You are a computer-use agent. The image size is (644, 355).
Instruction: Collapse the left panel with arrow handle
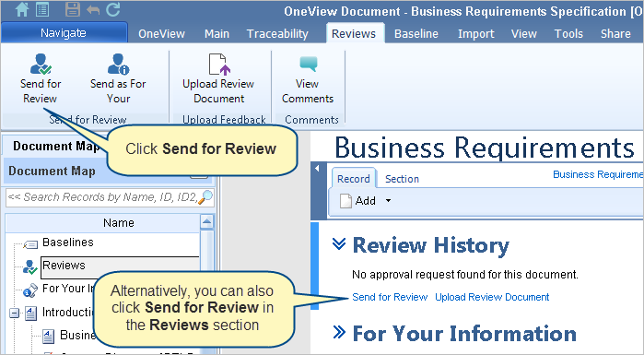click(317, 169)
